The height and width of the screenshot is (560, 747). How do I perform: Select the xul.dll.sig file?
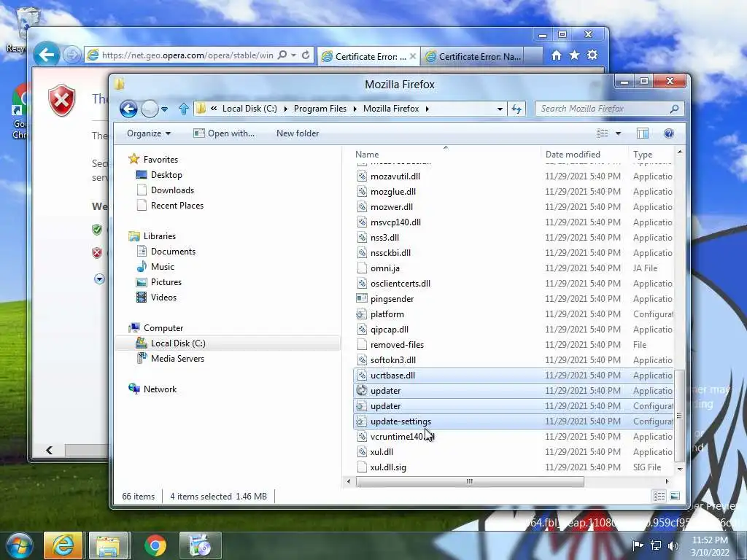pos(388,467)
